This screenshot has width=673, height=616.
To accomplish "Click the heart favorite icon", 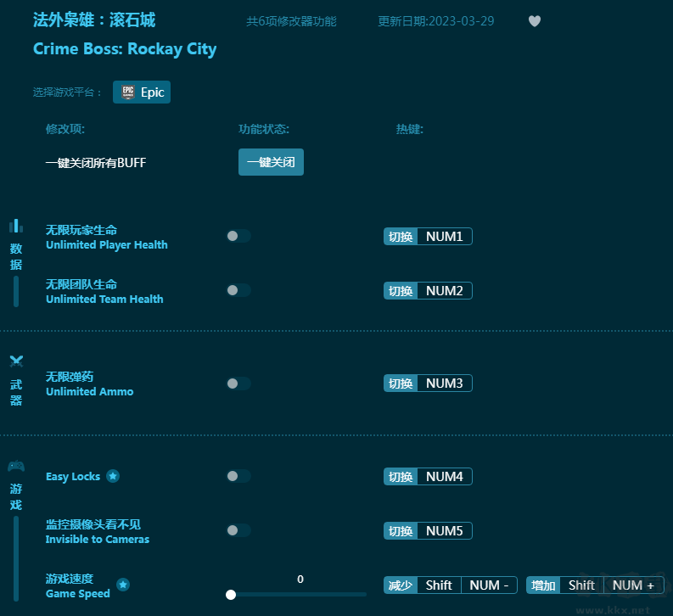I will click(x=535, y=21).
